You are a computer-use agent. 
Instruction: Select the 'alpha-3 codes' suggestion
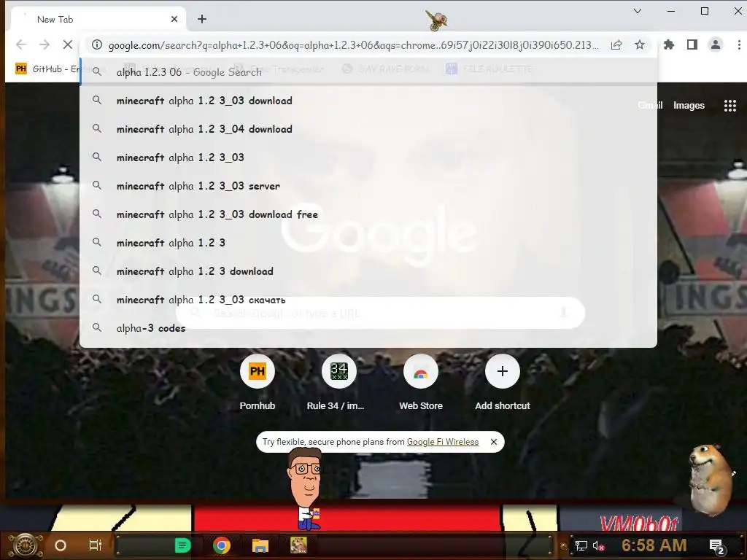pos(368,328)
